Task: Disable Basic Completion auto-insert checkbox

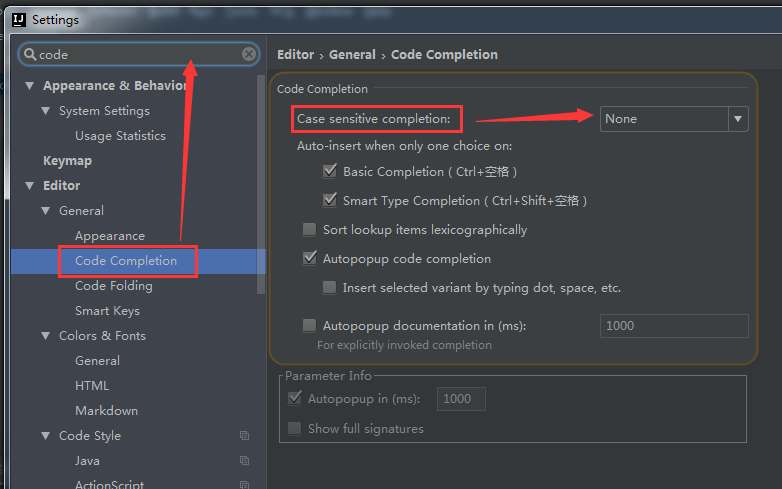Action: [329, 172]
